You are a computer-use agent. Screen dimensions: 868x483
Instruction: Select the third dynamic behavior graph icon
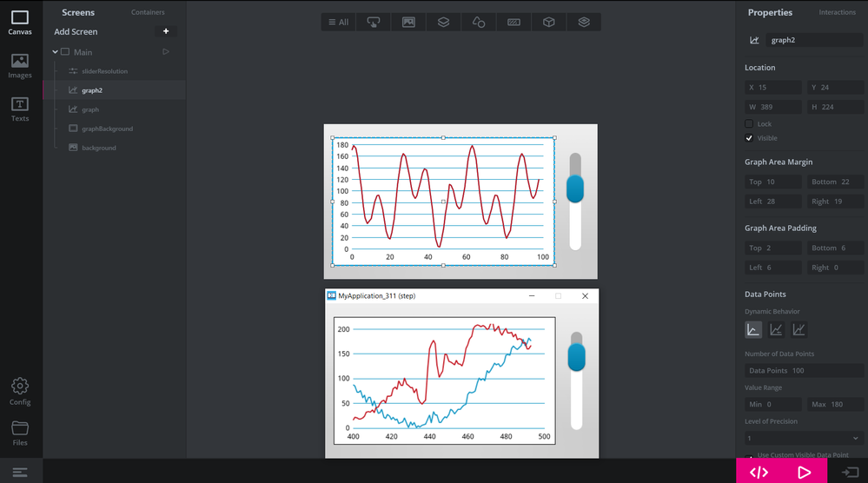pyautogui.click(x=798, y=330)
